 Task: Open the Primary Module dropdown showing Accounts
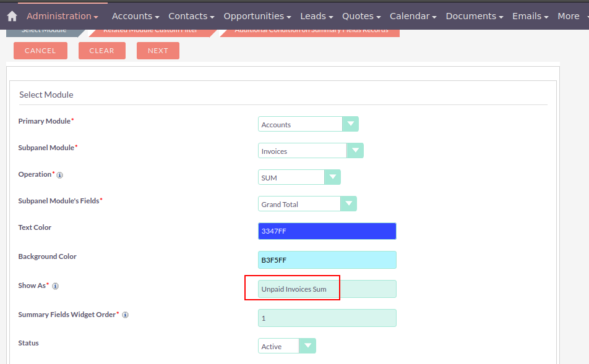click(x=308, y=124)
